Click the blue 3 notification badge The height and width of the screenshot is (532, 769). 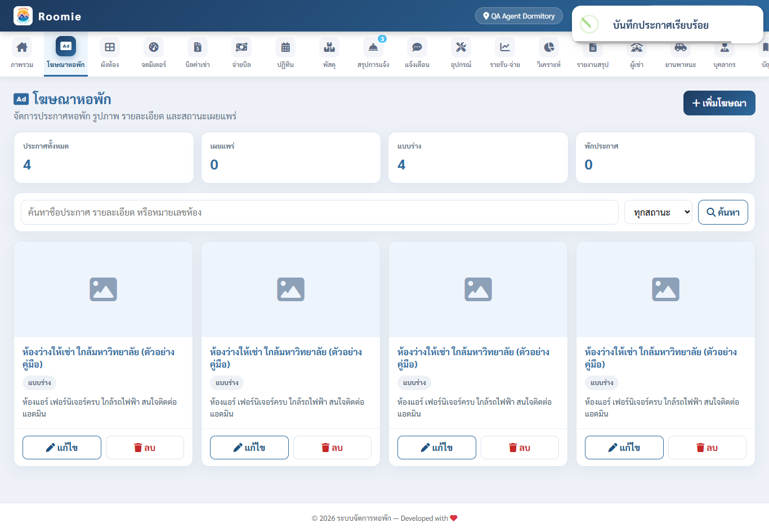[x=382, y=39]
